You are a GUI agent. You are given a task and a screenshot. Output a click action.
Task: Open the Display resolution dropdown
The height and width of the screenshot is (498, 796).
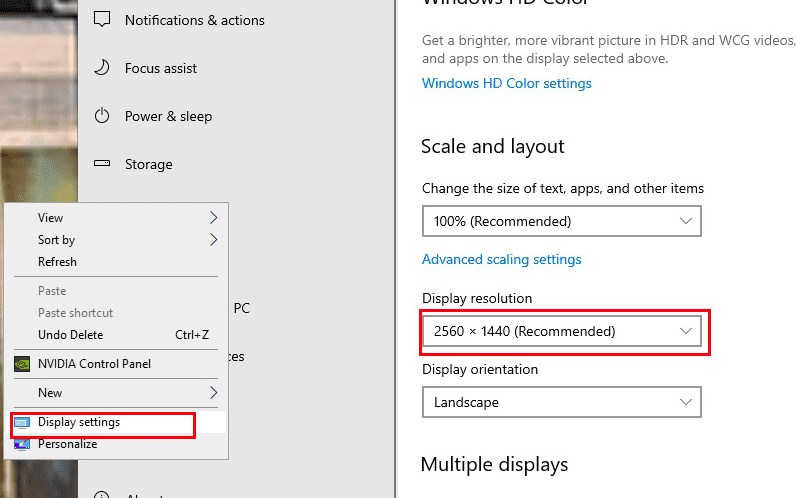[x=561, y=331]
